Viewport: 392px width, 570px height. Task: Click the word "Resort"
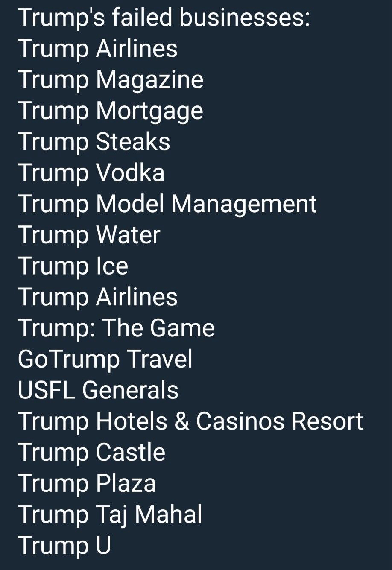pyautogui.click(x=328, y=421)
